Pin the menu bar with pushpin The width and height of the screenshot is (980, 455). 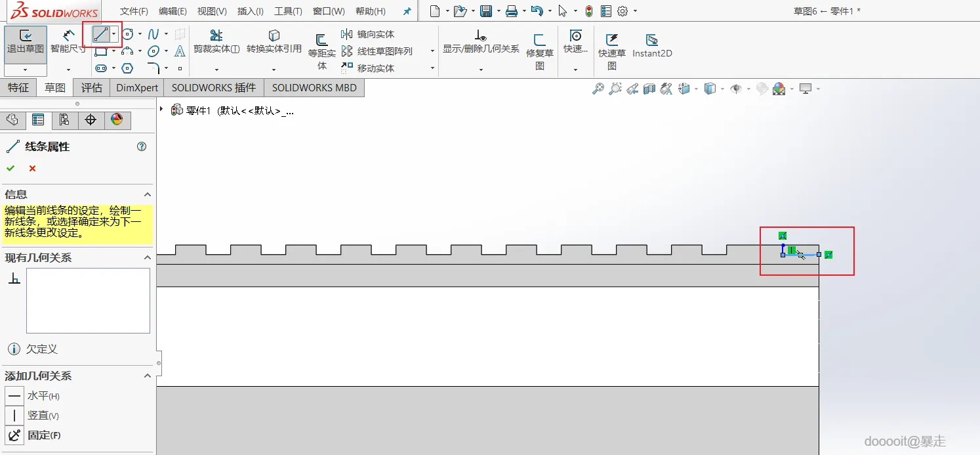[x=407, y=11]
